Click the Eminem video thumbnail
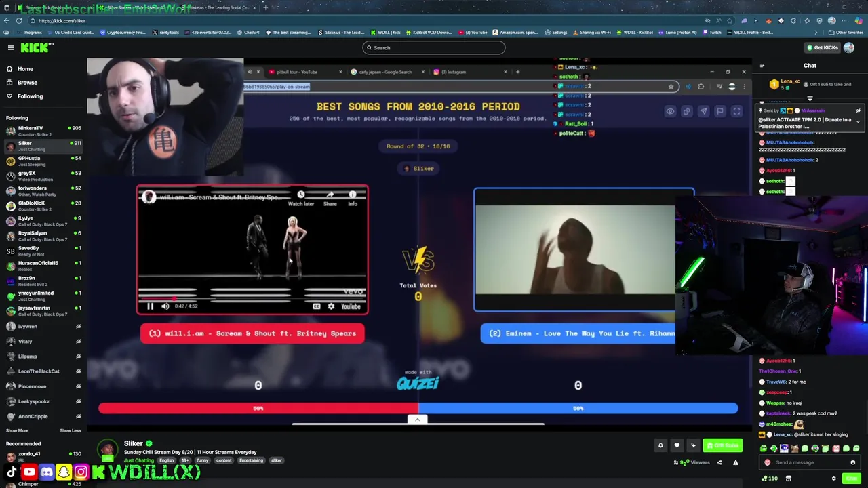The image size is (868, 488). point(575,249)
